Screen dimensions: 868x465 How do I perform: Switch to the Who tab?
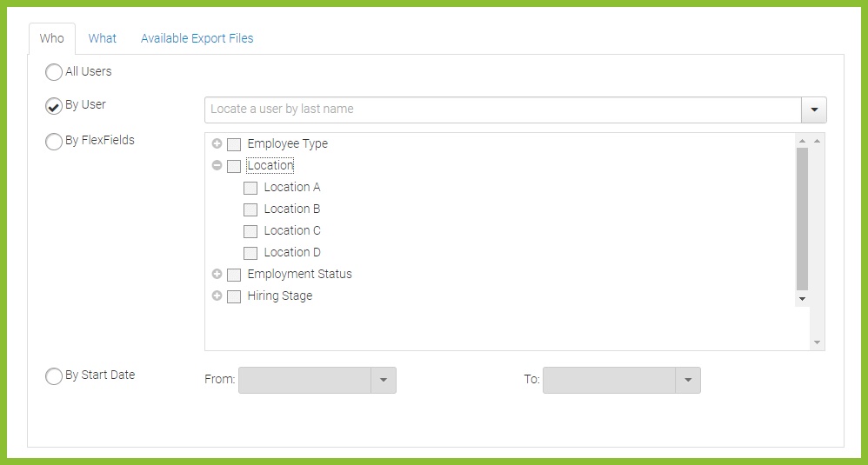click(x=51, y=38)
